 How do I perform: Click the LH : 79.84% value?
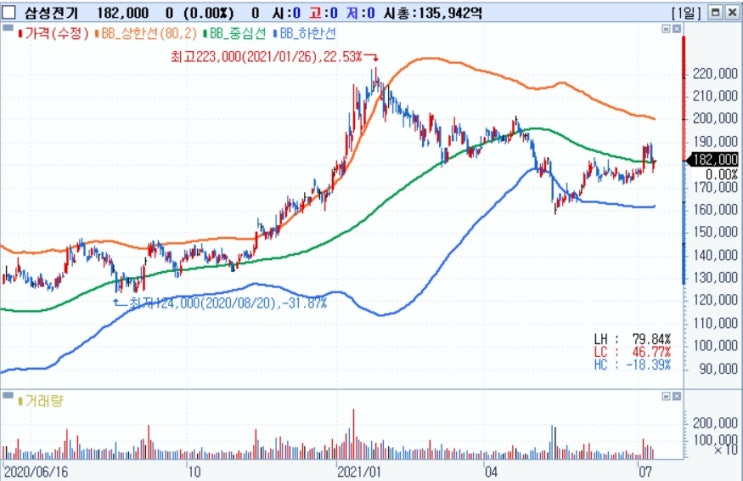point(632,339)
